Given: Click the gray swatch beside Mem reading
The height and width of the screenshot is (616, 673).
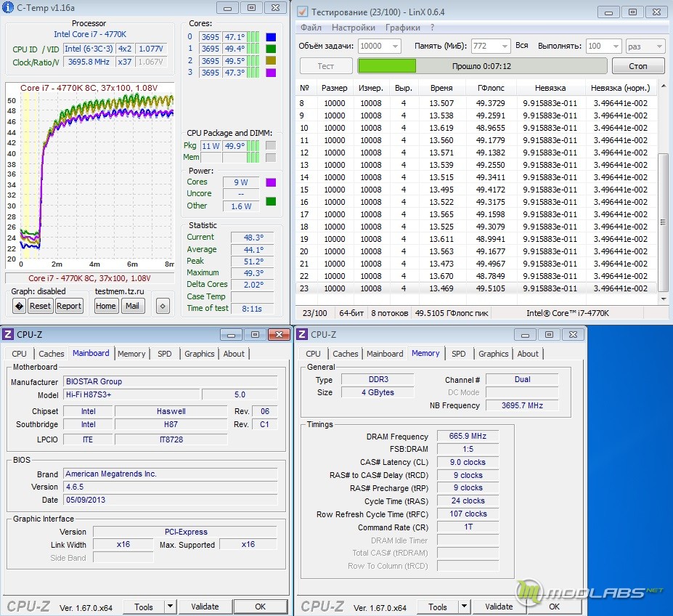Looking at the screenshot, I should point(271,158).
